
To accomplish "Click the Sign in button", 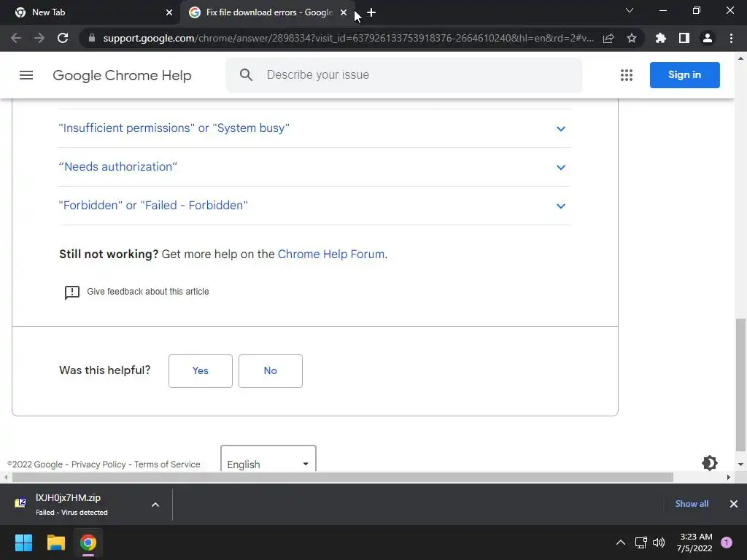I will 684,75.
